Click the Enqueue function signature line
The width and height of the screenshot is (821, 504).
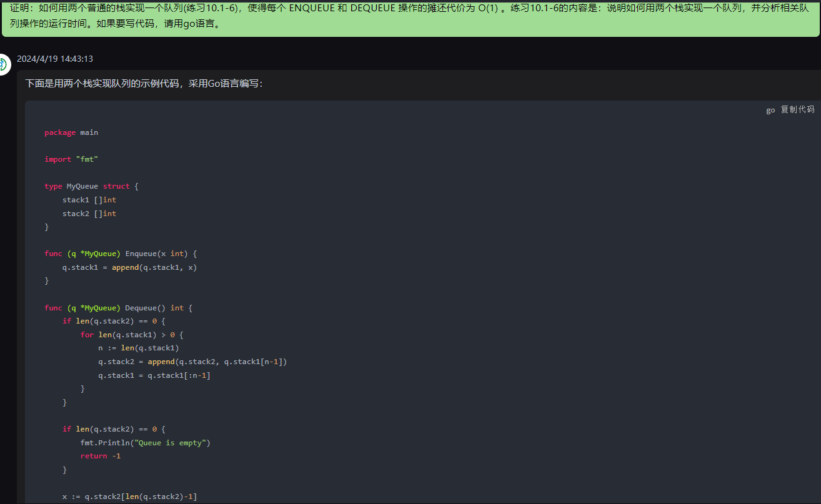[x=121, y=254]
